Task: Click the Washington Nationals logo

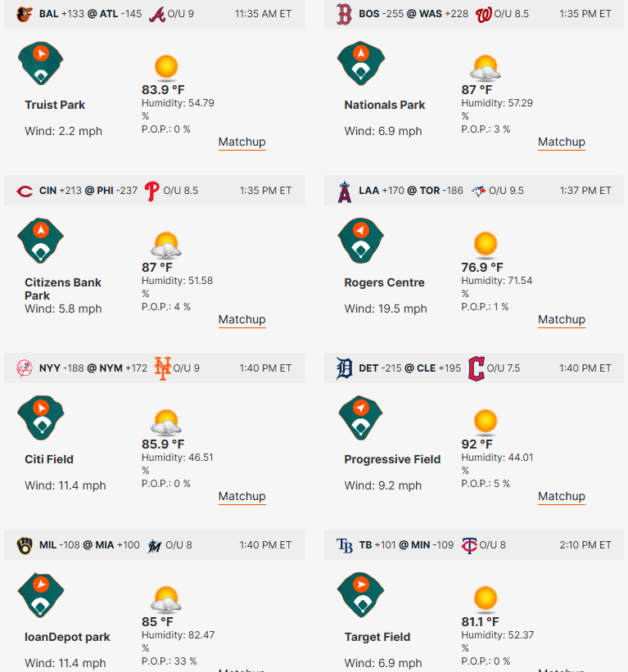Action: click(484, 15)
